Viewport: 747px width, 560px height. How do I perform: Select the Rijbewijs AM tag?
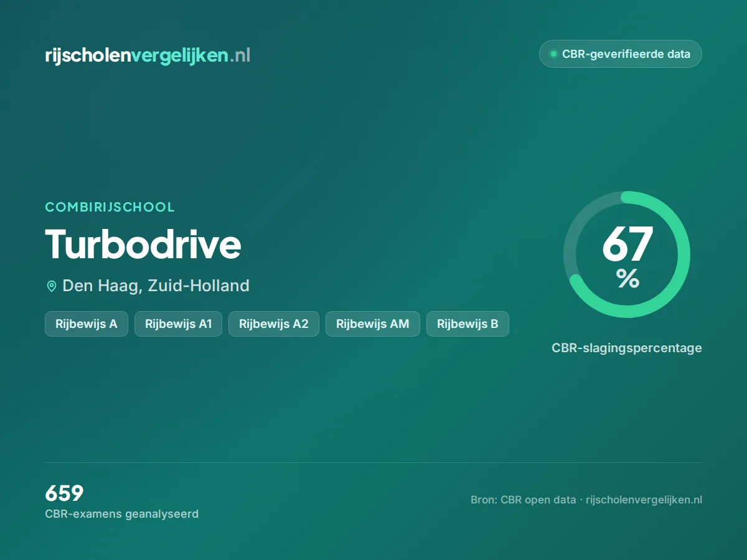[x=372, y=324]
